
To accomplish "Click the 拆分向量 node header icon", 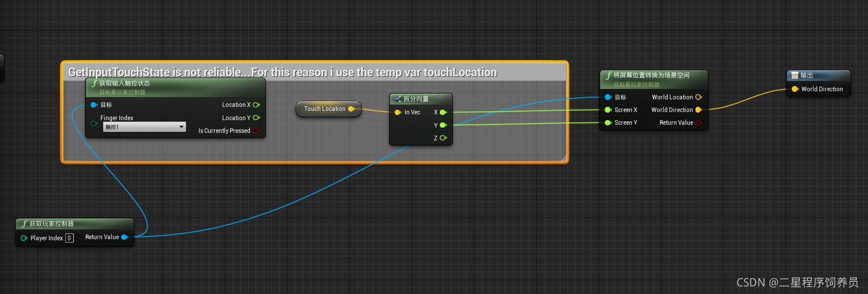I will pos(398,99).
